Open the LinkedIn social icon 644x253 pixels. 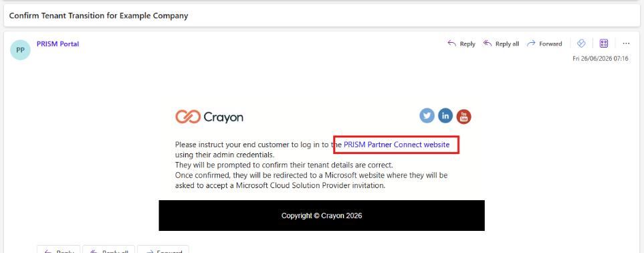click(x=445, y=116)
